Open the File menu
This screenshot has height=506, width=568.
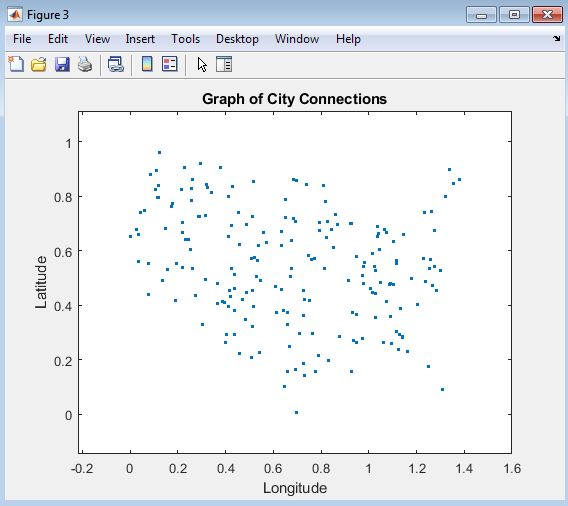[x=22, y=39]
